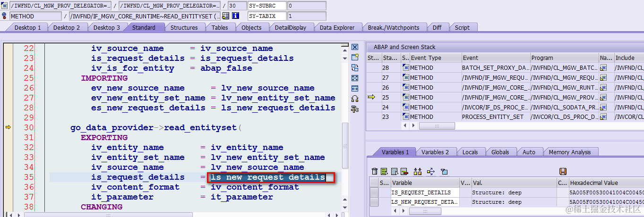Switch to Desktop 2 tab
This screenshot has height=217, width=644.
(x=67, y=27)
